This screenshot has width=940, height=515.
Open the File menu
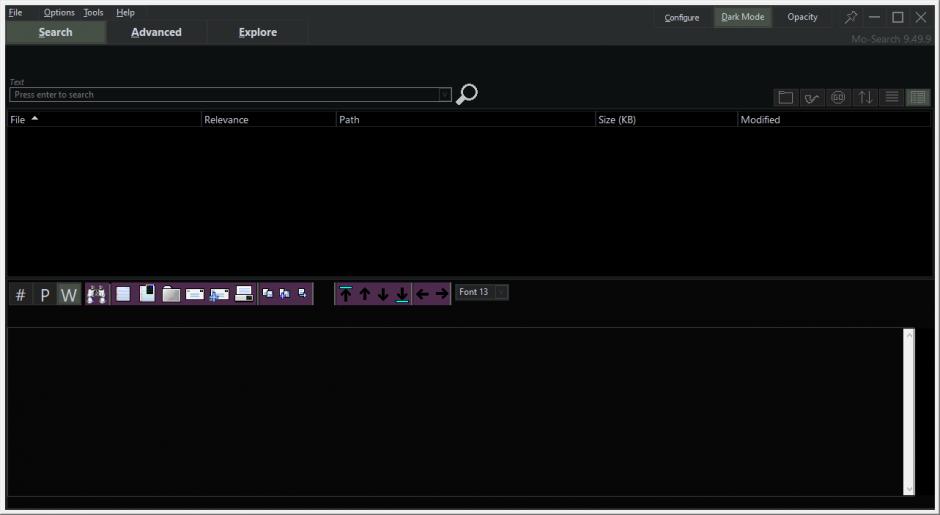pos(15,13)
